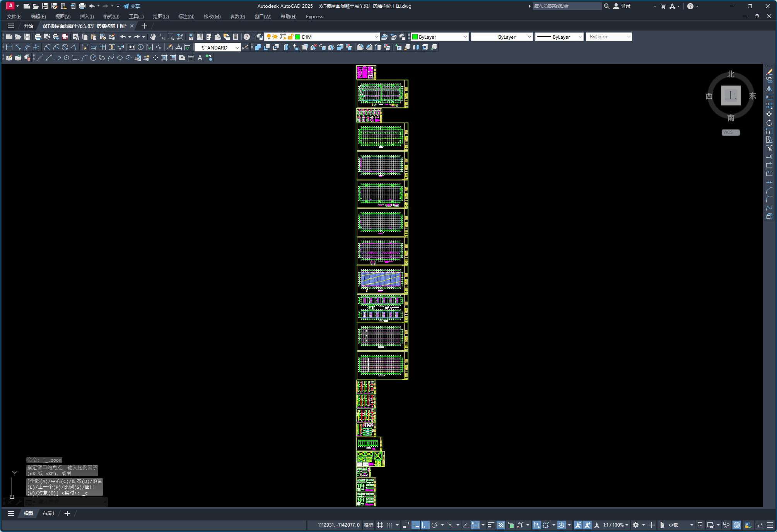Select the Circle draw tool
Viewport: 777px width, 532px height.
[x=93, y=58]
